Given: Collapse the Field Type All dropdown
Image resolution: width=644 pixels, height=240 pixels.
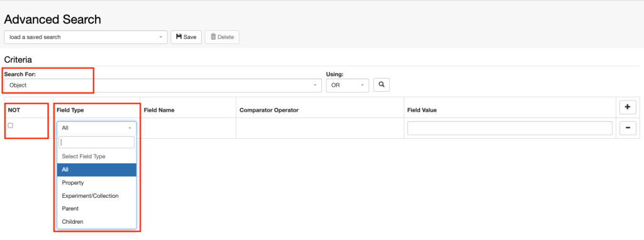Looking at the screenshot, I should pos(96,128).
